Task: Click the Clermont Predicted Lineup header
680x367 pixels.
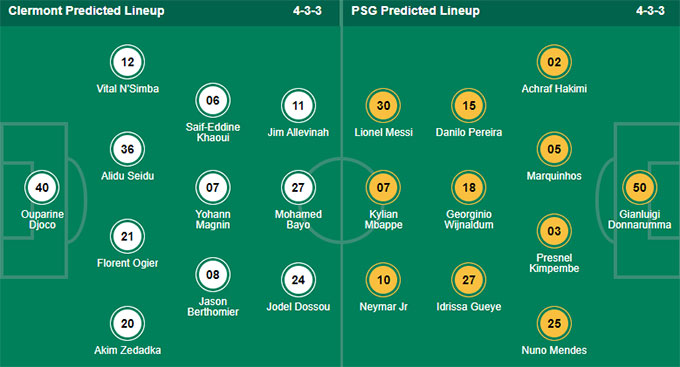Action: (86, 11)
